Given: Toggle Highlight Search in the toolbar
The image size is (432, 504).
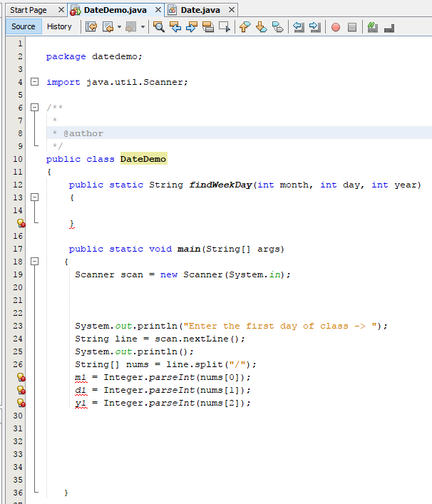Looking at the screenshot, I should 208,27.
